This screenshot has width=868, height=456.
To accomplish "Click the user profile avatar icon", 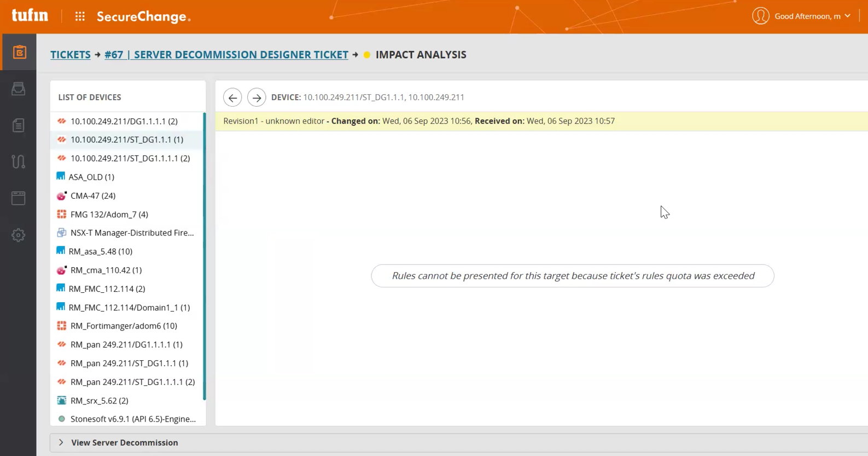I will tap(760, 16).
